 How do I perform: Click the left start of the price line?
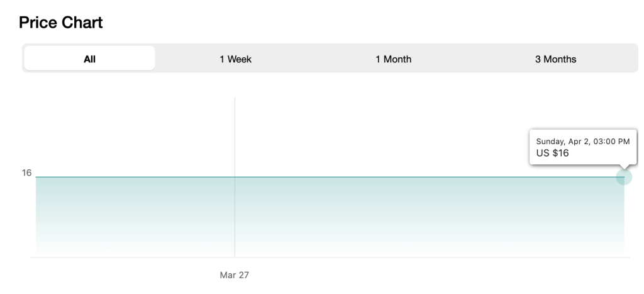pos(37,177)
